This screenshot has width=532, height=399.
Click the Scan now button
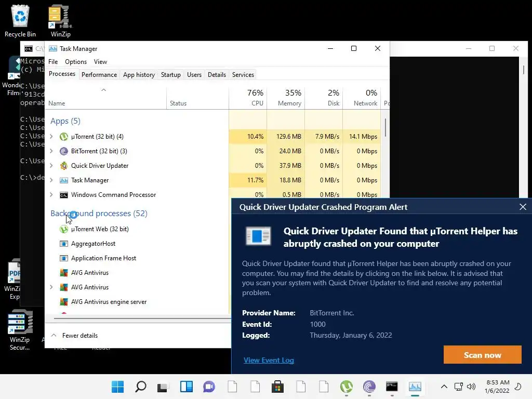click(x=482, y=355)
